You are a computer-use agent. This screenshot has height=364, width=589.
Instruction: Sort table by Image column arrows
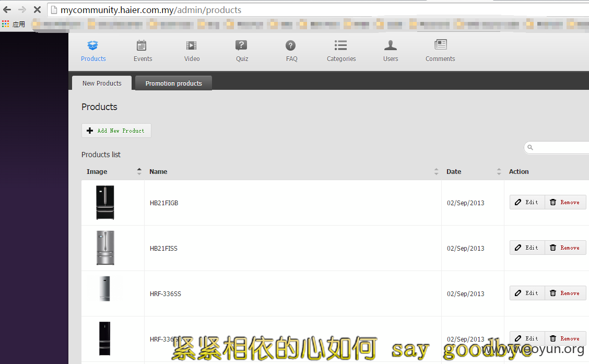point(139,171)
